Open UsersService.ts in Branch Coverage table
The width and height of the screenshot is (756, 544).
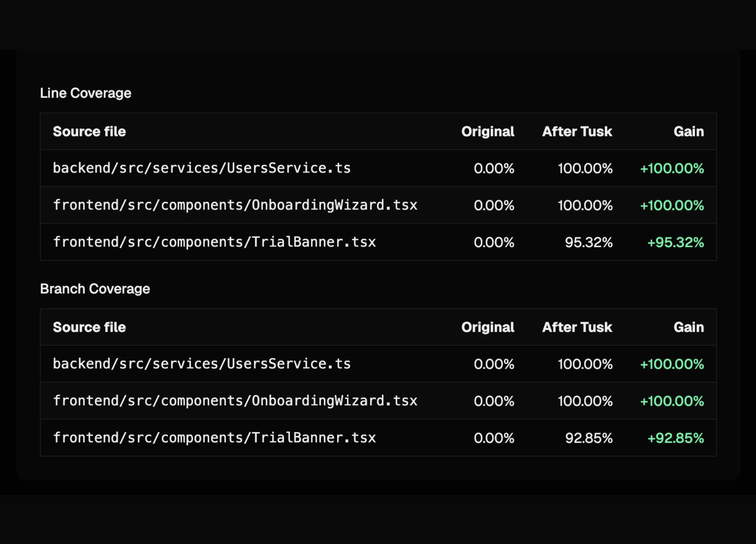[202, 364]
